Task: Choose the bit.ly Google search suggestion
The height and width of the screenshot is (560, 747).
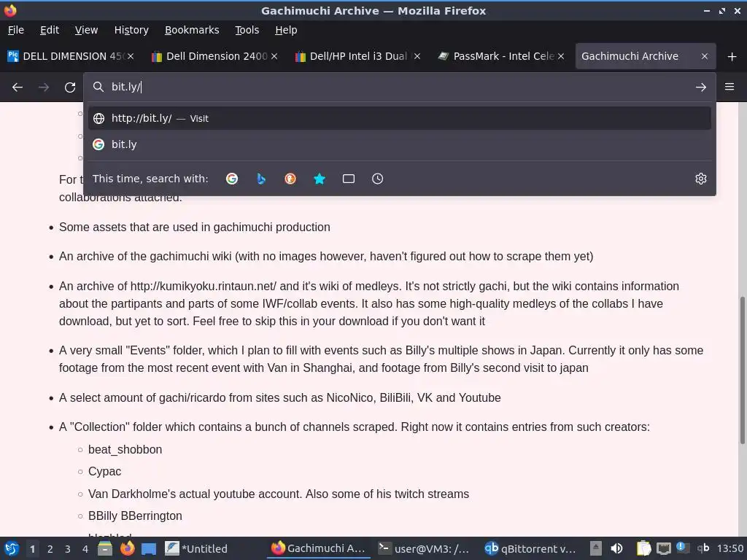Action: coord(399,144)
